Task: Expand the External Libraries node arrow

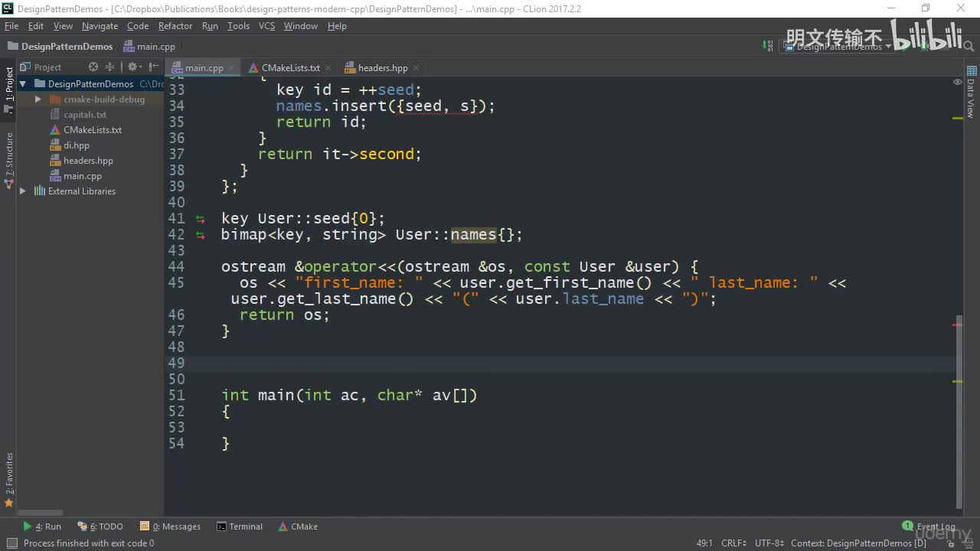Action: pos(23,191)
